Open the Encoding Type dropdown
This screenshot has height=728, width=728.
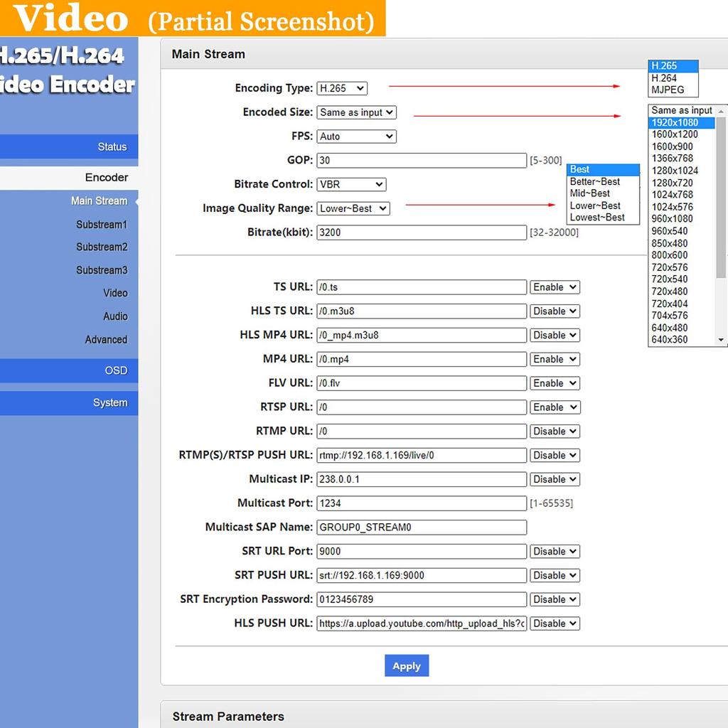(342, 88)
